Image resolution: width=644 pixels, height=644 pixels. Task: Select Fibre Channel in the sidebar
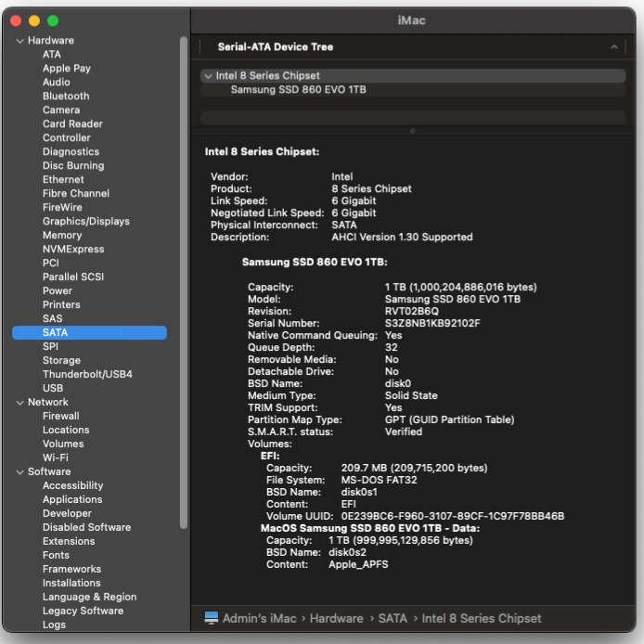coord(76,193)
